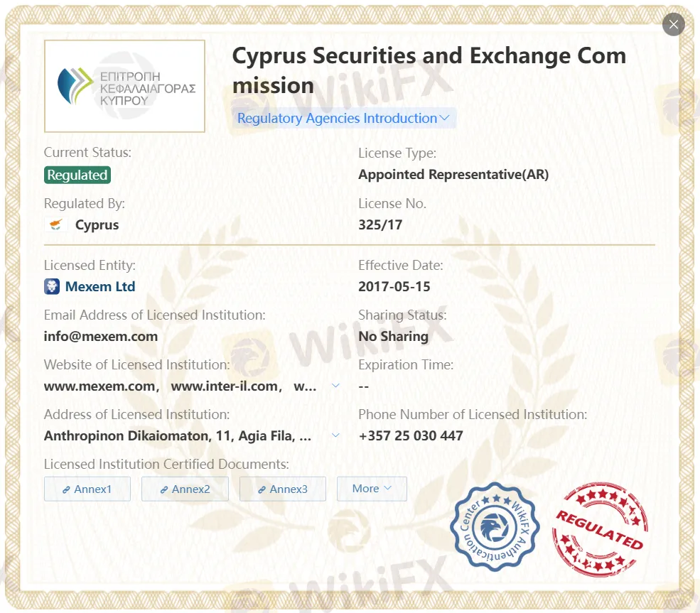This screenshot has width=700, height=613.
Task: Select phone number +357 25 030 447
Action: (x=411, y=435)
